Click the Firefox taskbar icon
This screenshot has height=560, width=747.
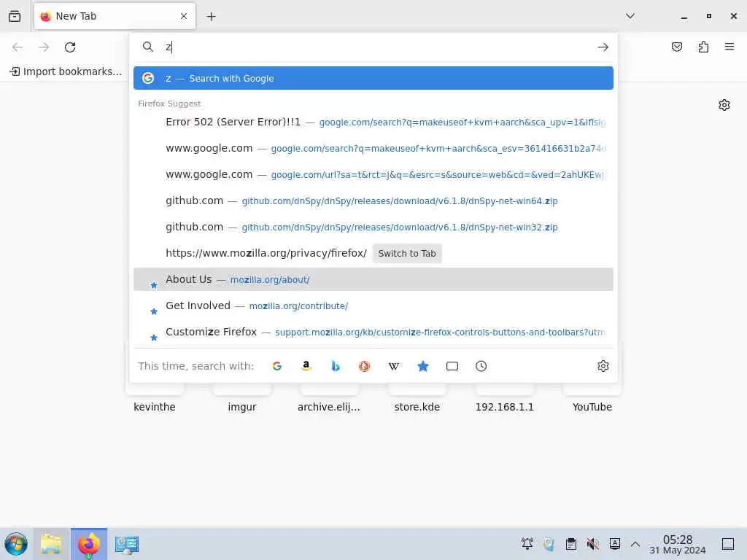coord(89,544)
